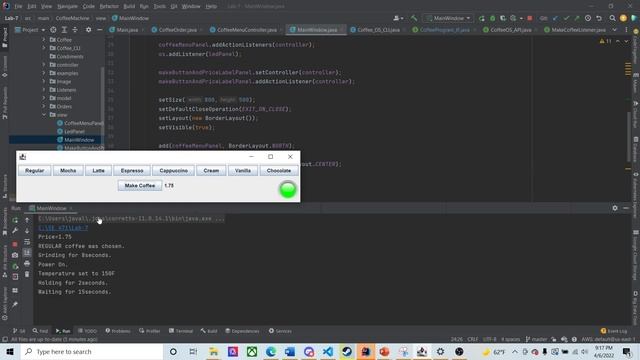The image size is (640, 360).
Task: Click the select opened file target icon in Project panel
Action: [x=53, y=30]
